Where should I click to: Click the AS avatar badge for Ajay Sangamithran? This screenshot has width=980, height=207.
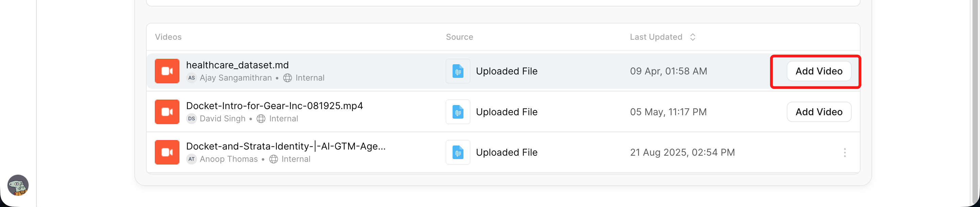tap(191, 78)
